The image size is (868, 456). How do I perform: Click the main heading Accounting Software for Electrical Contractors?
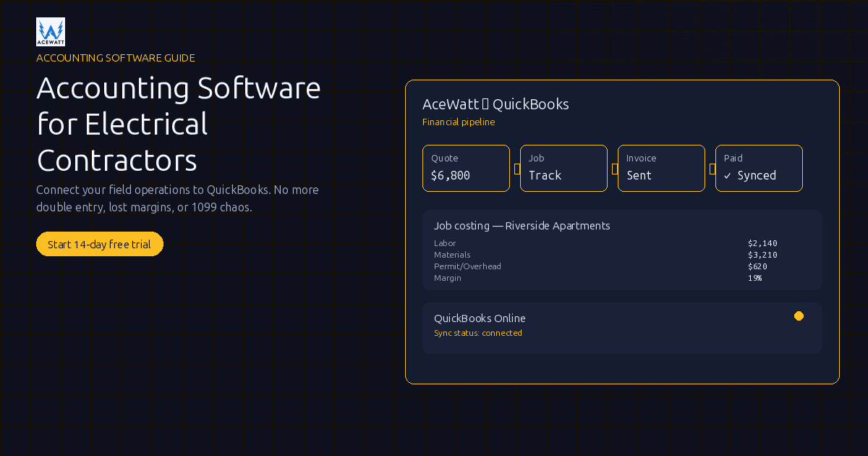[x=179, y=124]
